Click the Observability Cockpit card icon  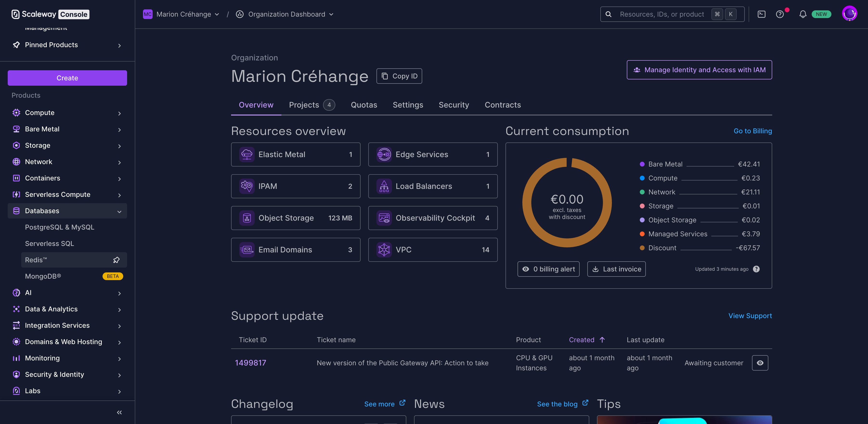coord(384,218)
